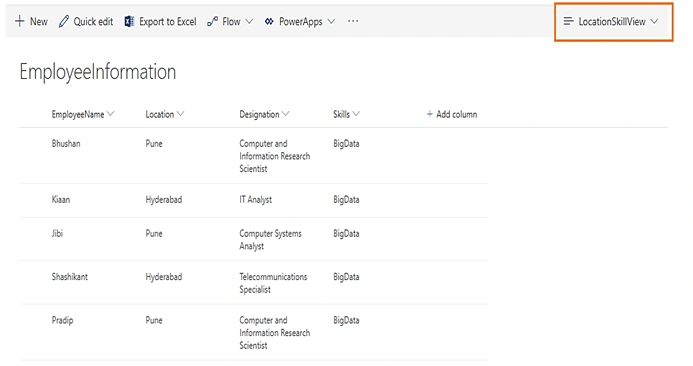Expand the Flow dropdown arrow
Screen dimensions: 693x366
[x=249, y=21]
